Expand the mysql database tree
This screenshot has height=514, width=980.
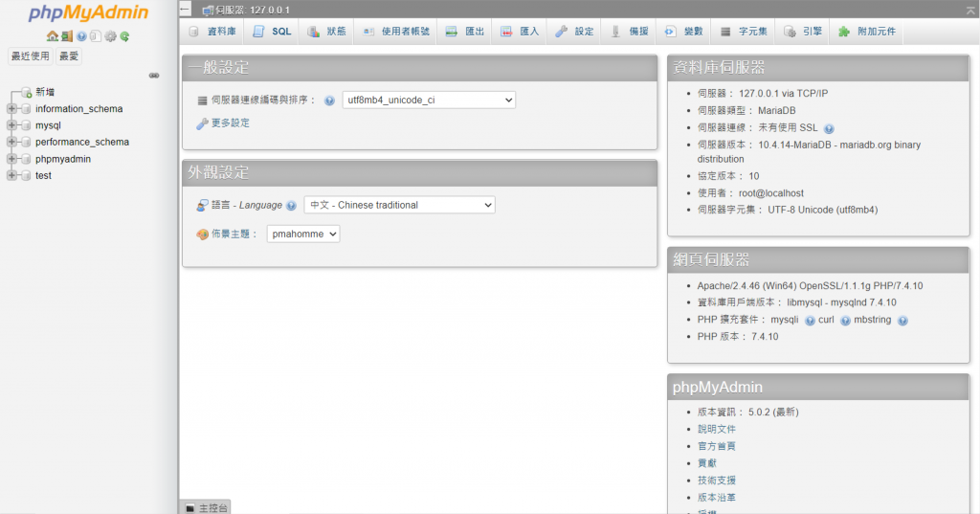(11, 125)
